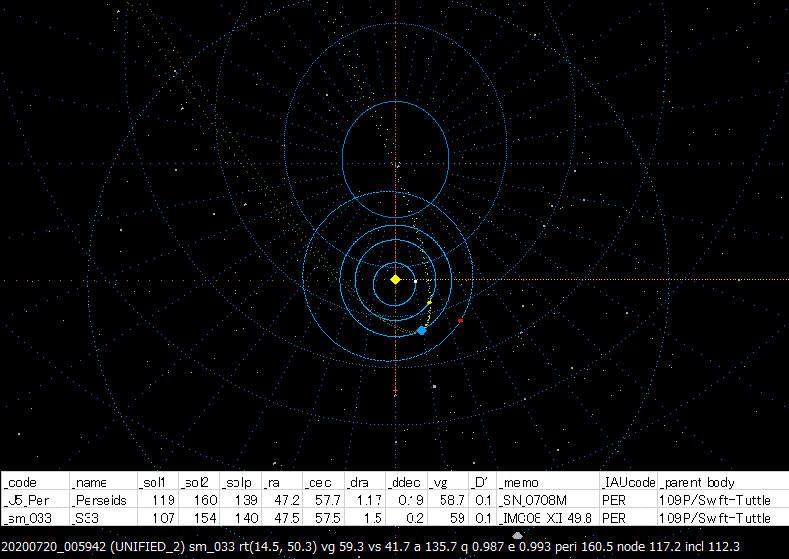
Task: Select the _ra column header
Action: pyautogui.click(x=282, y=482)
